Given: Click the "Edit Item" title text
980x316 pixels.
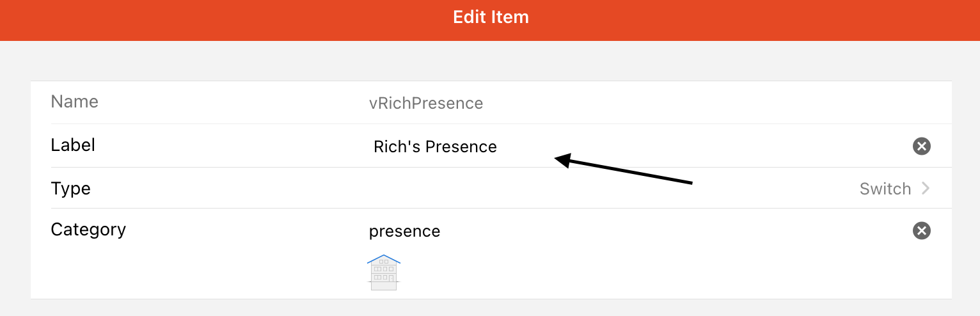Looking at the screenshot, I should [x=491, y=17].
